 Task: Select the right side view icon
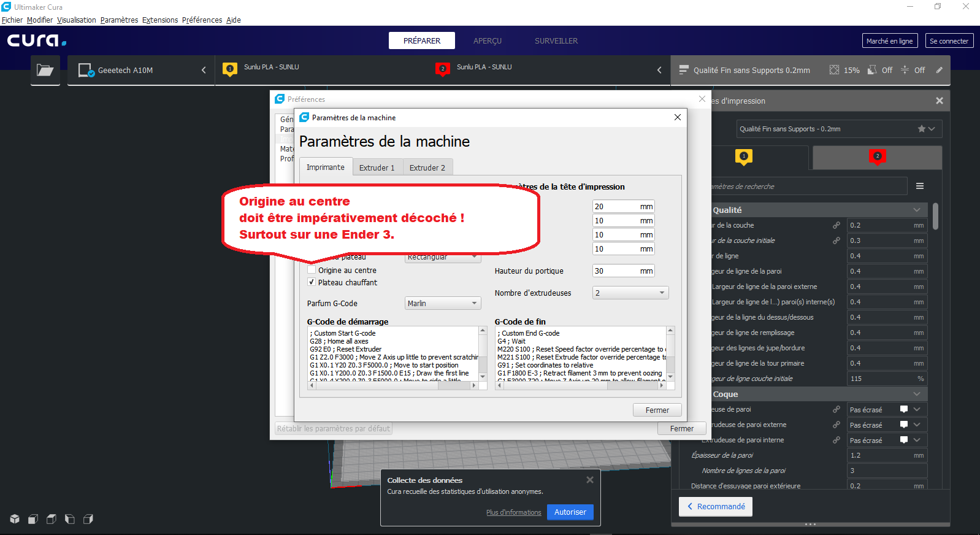coord(88,519)
